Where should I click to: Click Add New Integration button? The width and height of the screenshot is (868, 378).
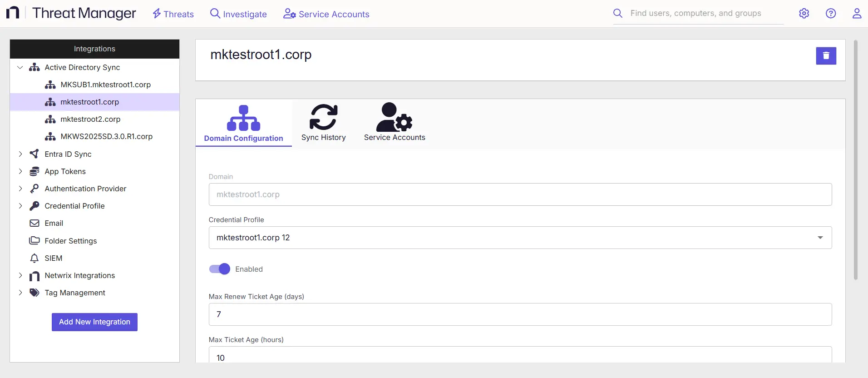click(94, 322)
